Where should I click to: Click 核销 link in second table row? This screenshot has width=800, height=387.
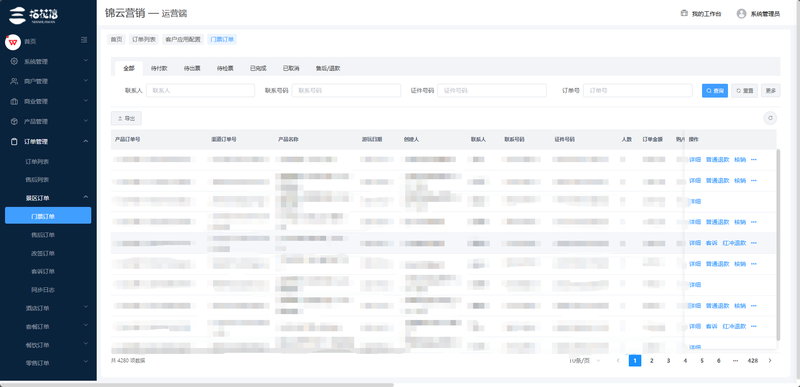740,180
